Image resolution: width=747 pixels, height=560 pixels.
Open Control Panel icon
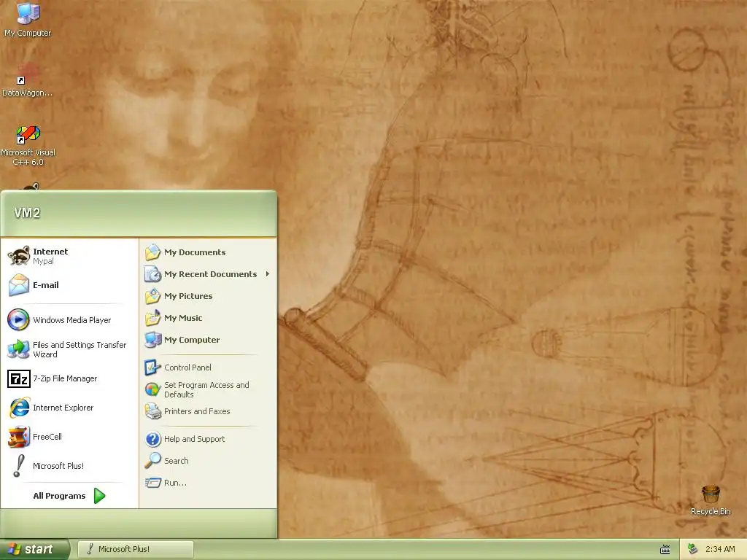(x=152, y=367)
